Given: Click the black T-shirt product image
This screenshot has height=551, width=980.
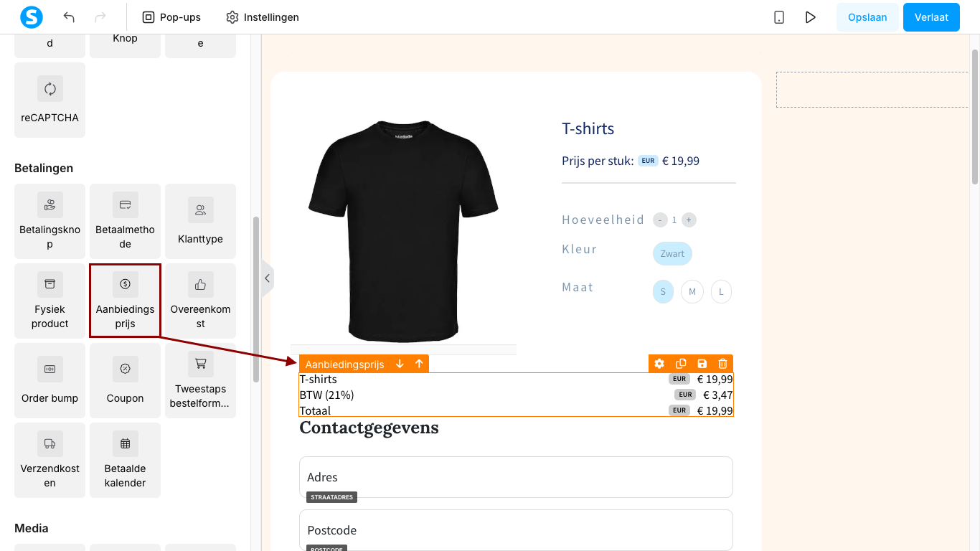Looking at the screenshot, I should tap(403, 231).
